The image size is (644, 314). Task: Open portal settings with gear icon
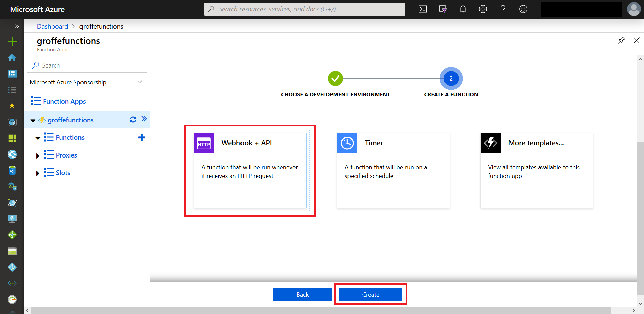coord(483,9)
